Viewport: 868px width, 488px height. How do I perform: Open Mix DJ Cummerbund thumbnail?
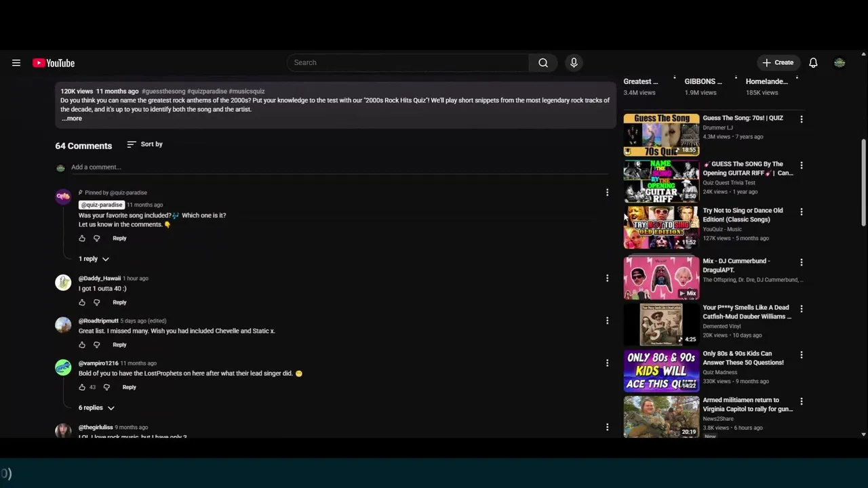(661, 278)
